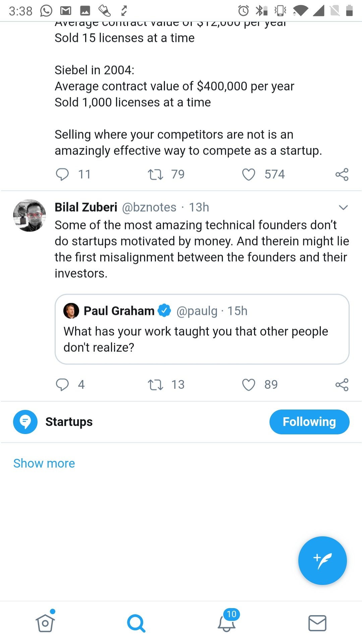Retweet Bilal Zuberi's tweet
Viewport: 362px width, 644px height.
pos(156,385)
